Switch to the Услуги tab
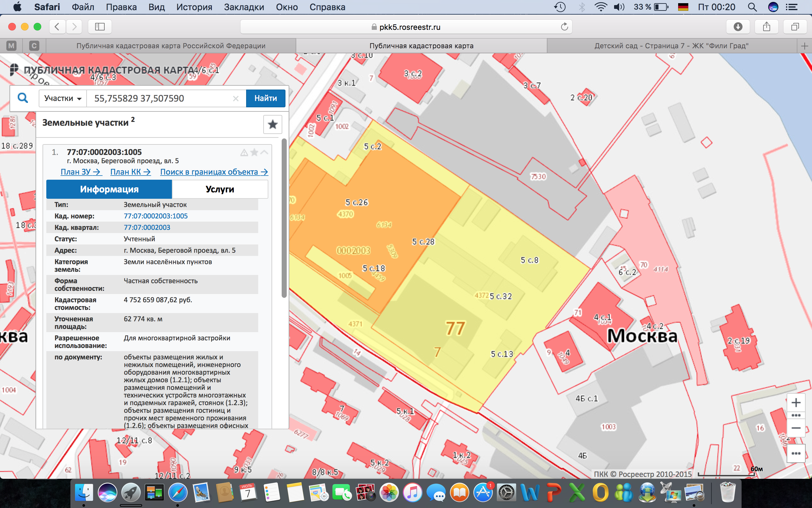 coord(220,189)
